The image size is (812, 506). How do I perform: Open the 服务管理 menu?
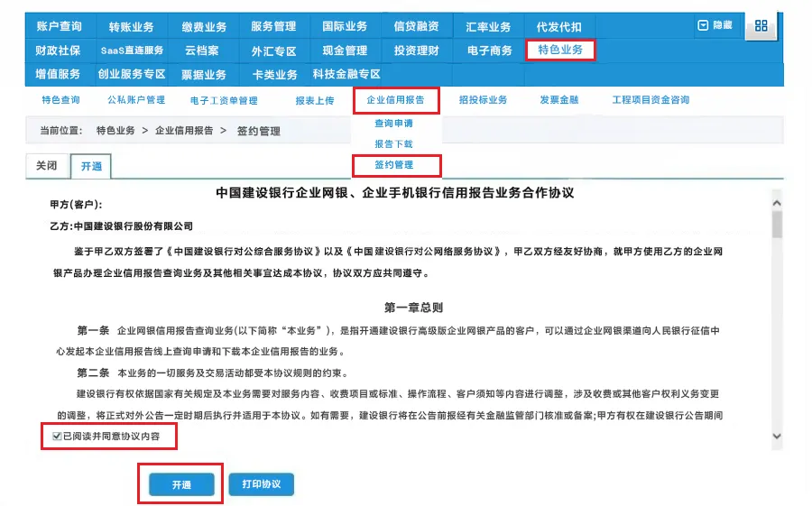pyautogui.click(x=273, y=26)
